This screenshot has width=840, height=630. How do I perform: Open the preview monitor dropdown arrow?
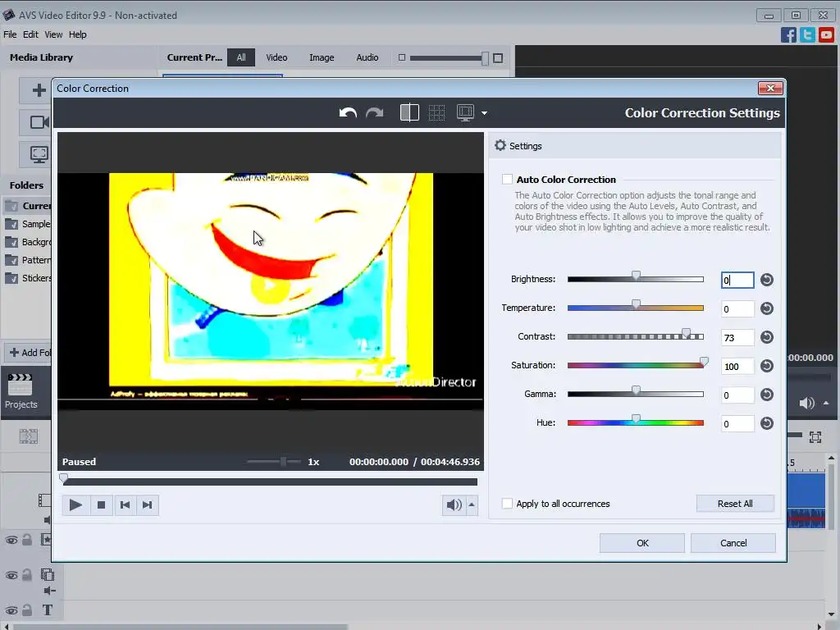coord(484,113)
